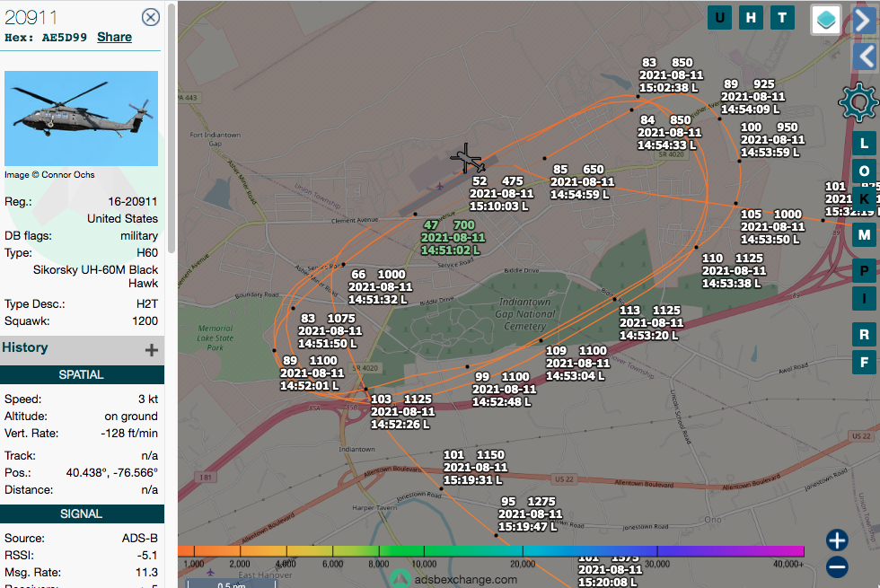Click the 15:19:47 track label
The height and width of the screenshot is (588, 880).
click(x=530, y=513)
